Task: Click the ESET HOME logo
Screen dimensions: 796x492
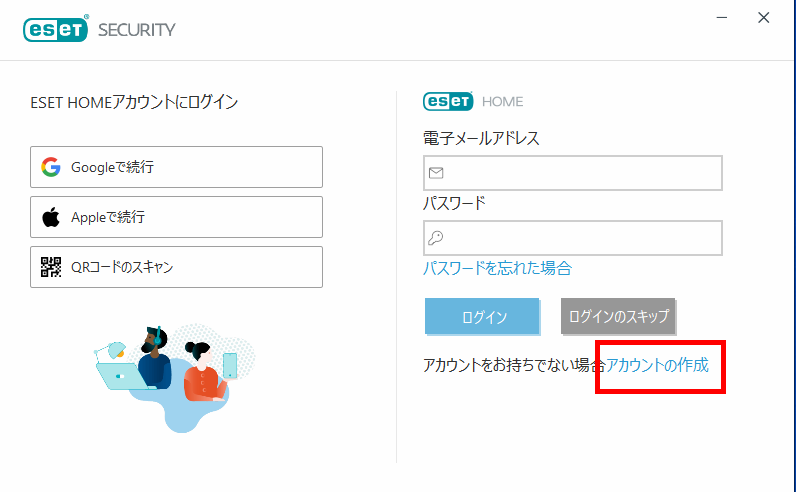Action: 473,101
